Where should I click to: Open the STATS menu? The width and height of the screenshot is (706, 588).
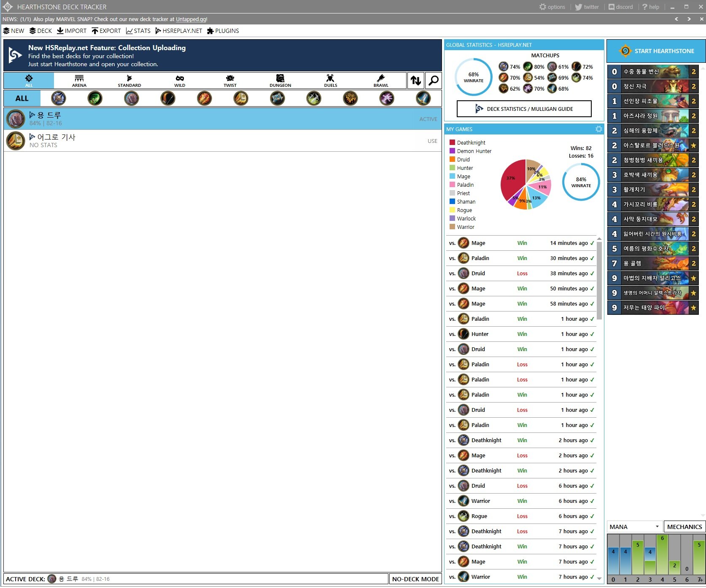(138, 31)
